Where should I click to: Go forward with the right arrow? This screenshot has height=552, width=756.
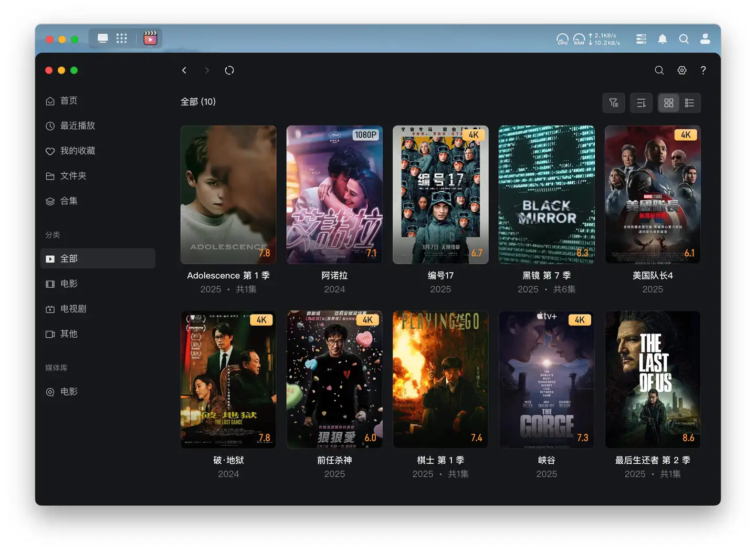(x=207, y=70)
